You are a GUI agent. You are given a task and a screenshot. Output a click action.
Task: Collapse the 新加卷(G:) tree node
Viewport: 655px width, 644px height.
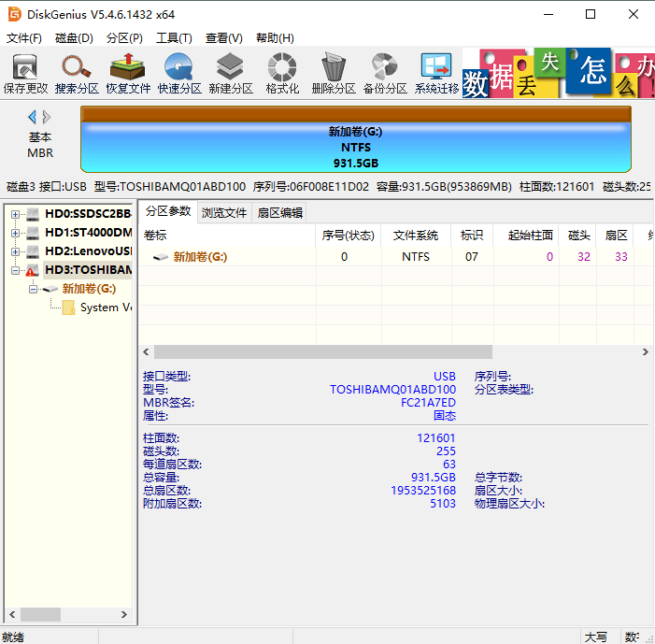click(x=33, y=289)
